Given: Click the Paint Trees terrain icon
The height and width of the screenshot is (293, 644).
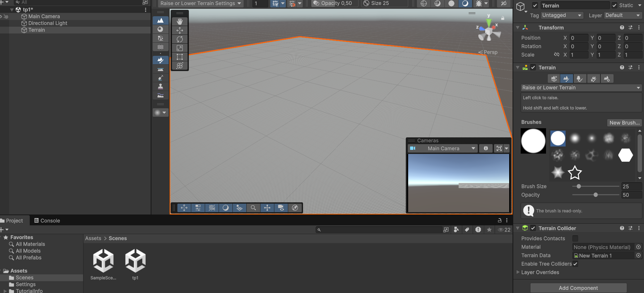Looking at the screenshot, I should (x=579, y=78).
